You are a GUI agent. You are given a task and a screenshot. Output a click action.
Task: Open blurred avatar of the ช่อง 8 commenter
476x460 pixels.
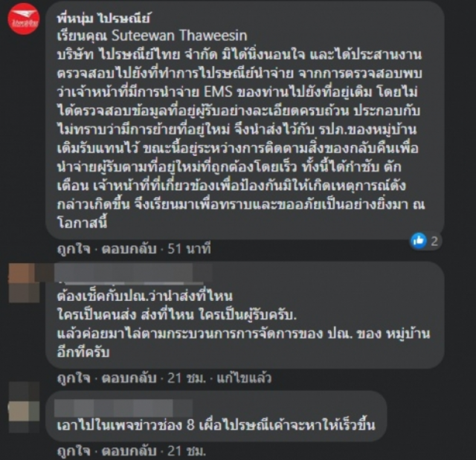(24, 406)
